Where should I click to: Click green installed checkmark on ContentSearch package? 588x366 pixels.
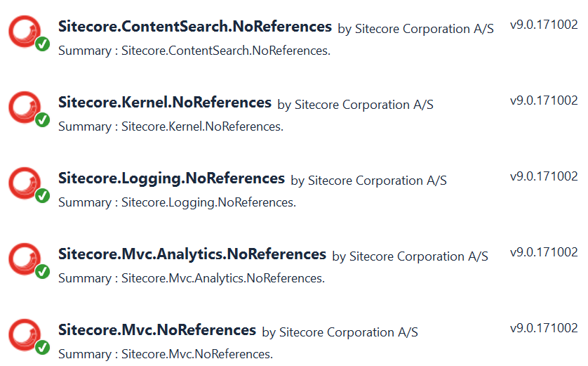[42, 44]
